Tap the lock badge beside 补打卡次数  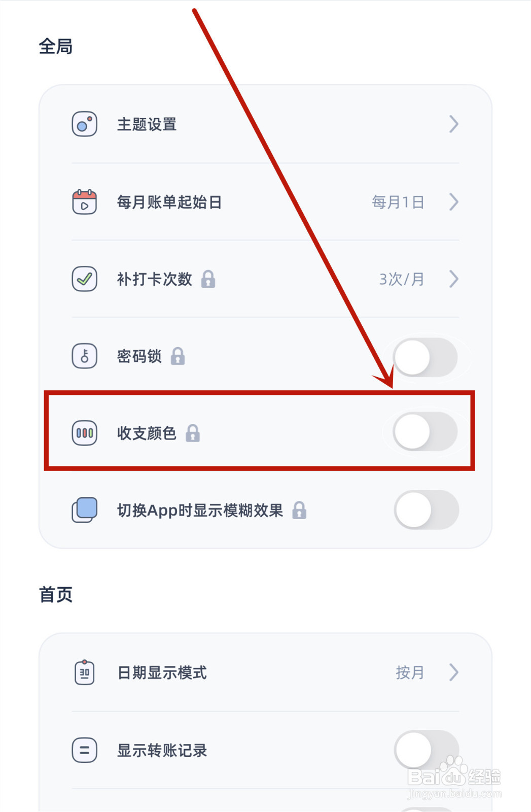[x=208, y=279]
